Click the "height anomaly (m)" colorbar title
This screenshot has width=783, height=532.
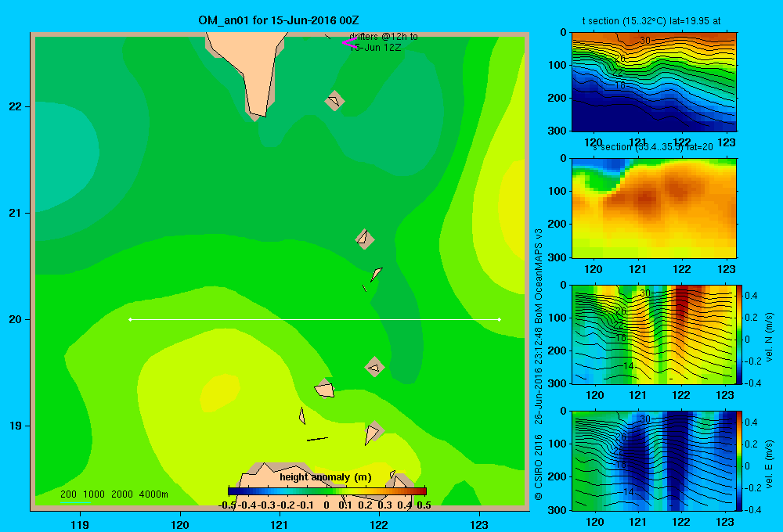[x=326, y=477]
